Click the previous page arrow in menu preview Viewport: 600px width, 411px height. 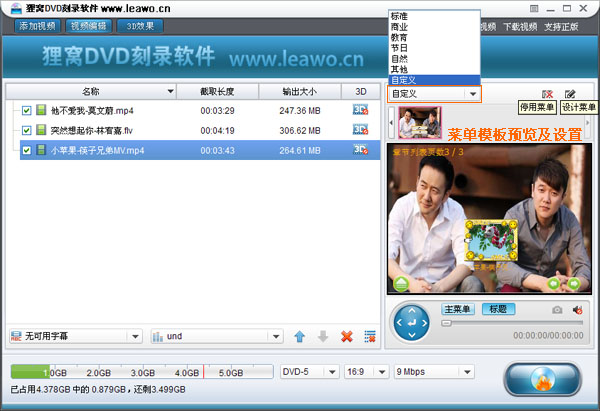(x=553, y=284)
